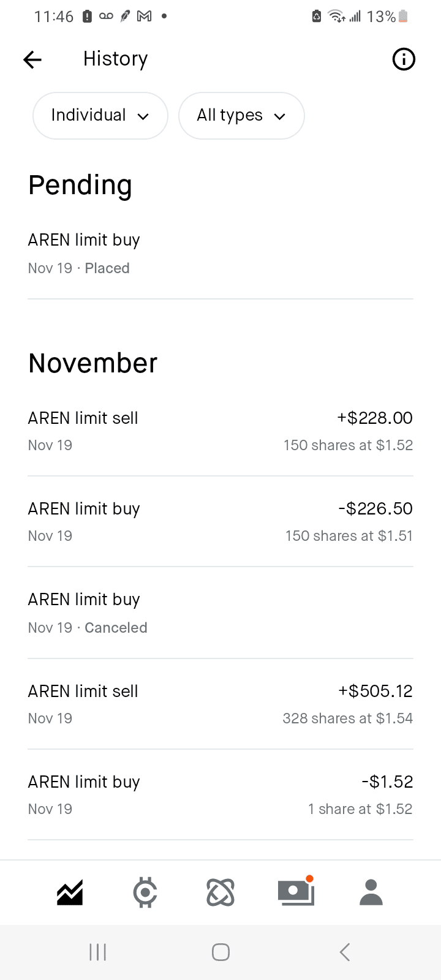Screen dimensions: 441x980
Task: Open the AREN limit sell of $505.12
Action: [221, 704]
